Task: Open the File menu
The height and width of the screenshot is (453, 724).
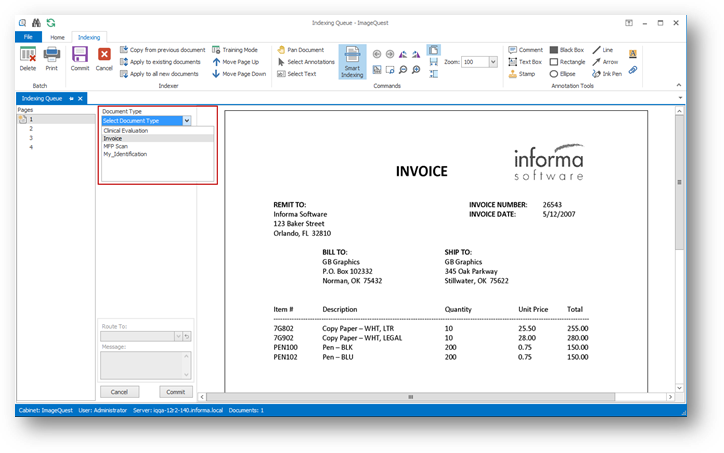Action: [28, 37]
